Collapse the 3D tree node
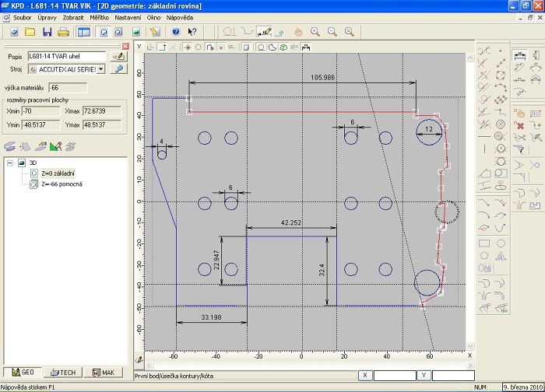 click(10, 163)
